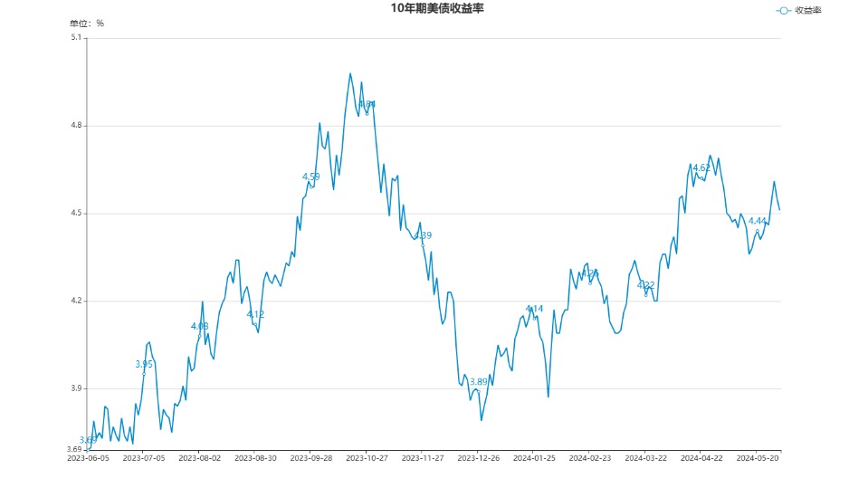Screen dimensions: 868x488
Task: Select the 2023-10-27 x-axis date label
Action: click(367, 458)
